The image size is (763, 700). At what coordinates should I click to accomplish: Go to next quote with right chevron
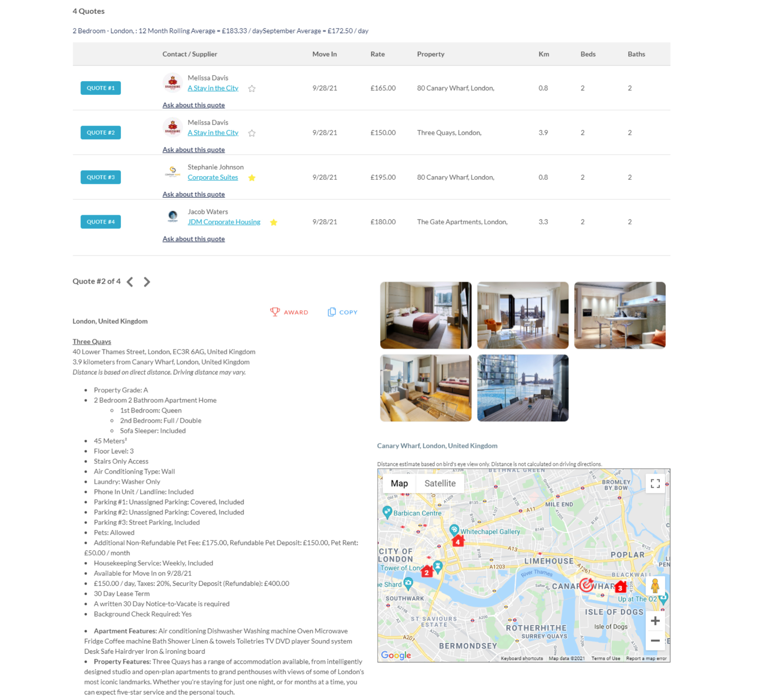(x=147, y=281)
